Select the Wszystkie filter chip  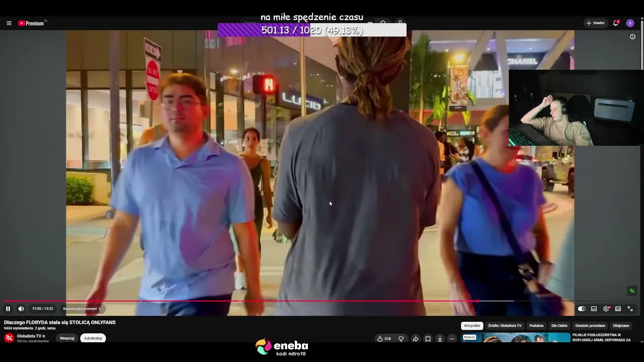click(x=472, y=326)
